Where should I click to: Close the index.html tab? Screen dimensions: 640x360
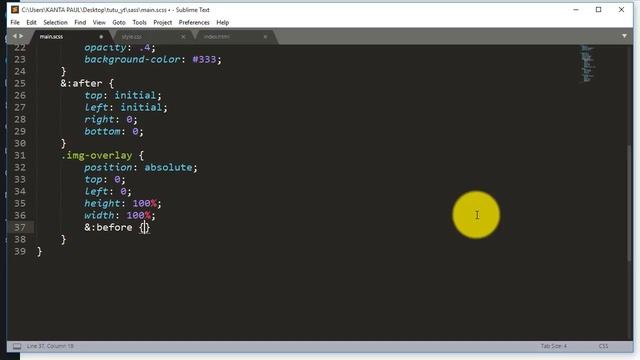[265, 37]
